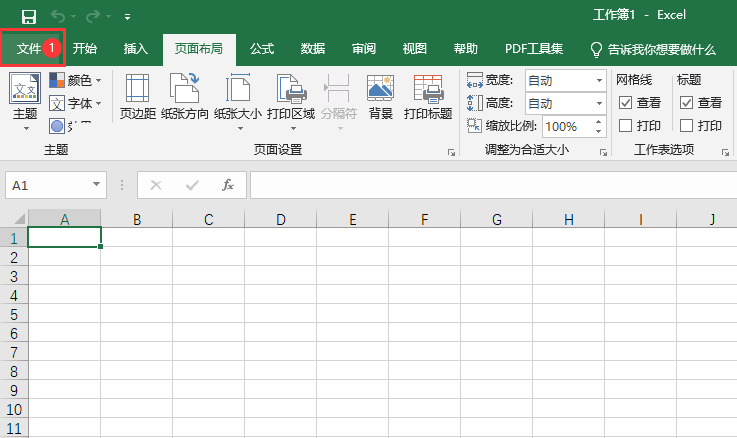This screenshot has height=438, width=737.
Task: Open the 视图 tab
Action: [x=415, y=48]
